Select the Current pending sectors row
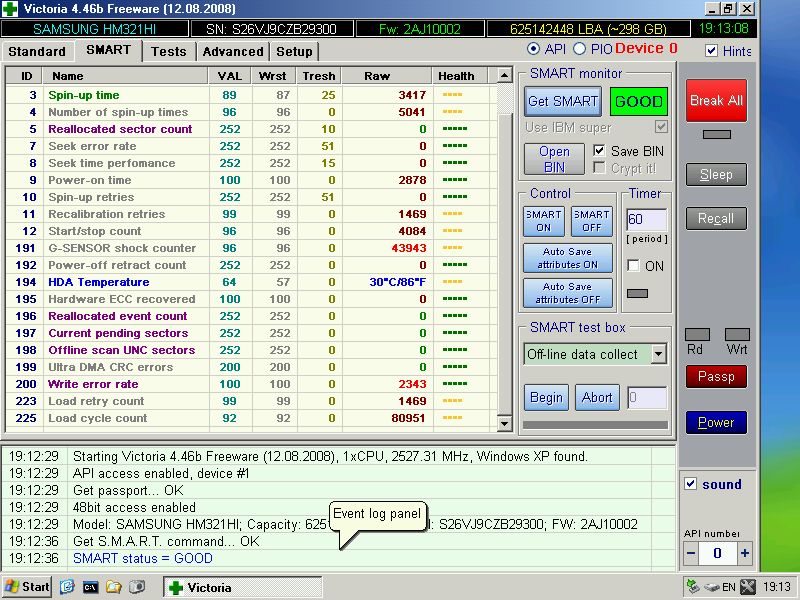Viewport: 800px width, 600px height. [x=250, y=333]
